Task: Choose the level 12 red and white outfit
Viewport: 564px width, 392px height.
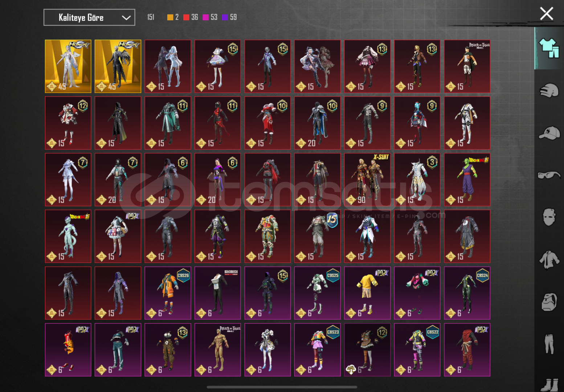Action: [68, 123]
